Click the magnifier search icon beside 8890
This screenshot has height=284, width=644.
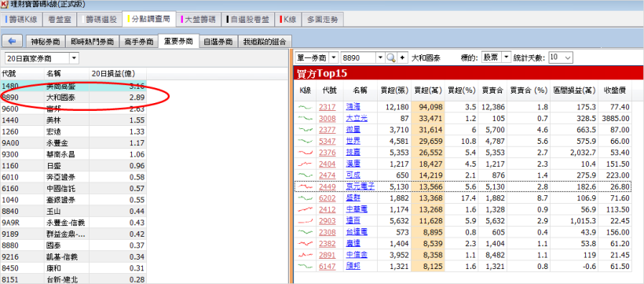pos(391,57)
